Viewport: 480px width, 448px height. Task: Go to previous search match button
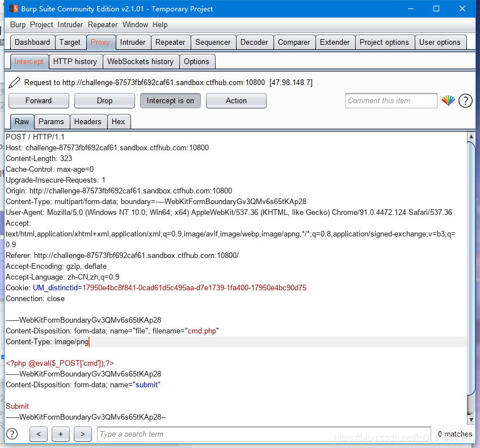tap(39, 434)
